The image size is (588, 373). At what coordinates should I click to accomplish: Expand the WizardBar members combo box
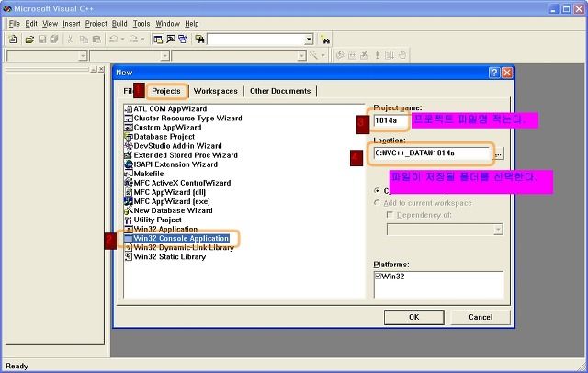(302, 56)
